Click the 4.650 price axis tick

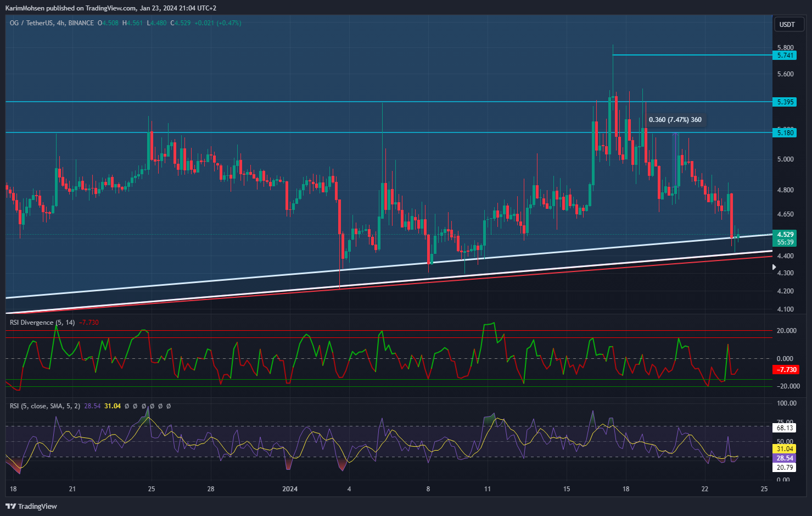point(786,214)
